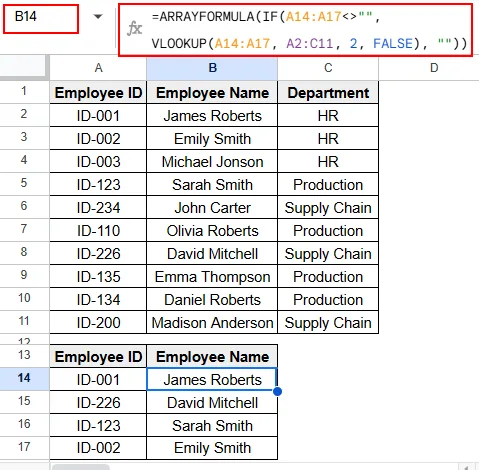This screenshot has height=470, width=479.
Task: Select cell ID-001 in row 14
Action: click(x=98, y=379)
